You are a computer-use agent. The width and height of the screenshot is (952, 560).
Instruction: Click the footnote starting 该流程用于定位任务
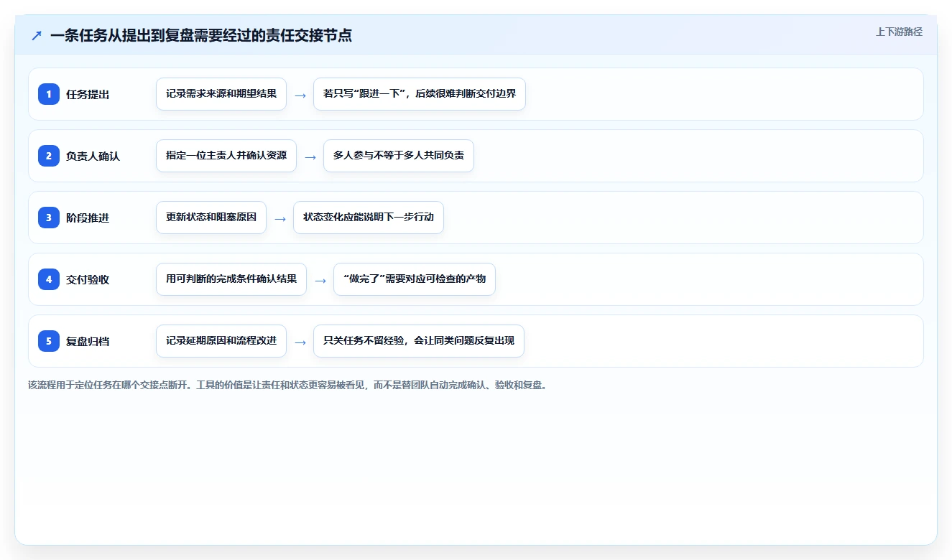[x=287, y=385]
